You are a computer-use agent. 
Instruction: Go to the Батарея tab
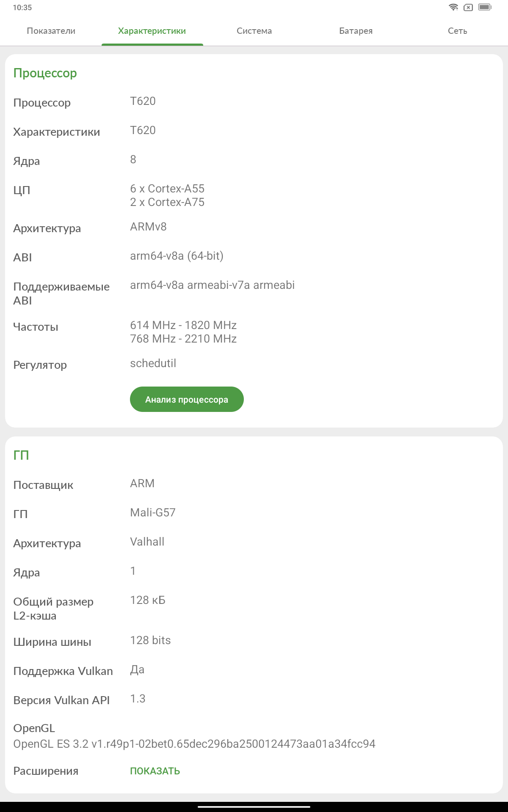[356, 31]
